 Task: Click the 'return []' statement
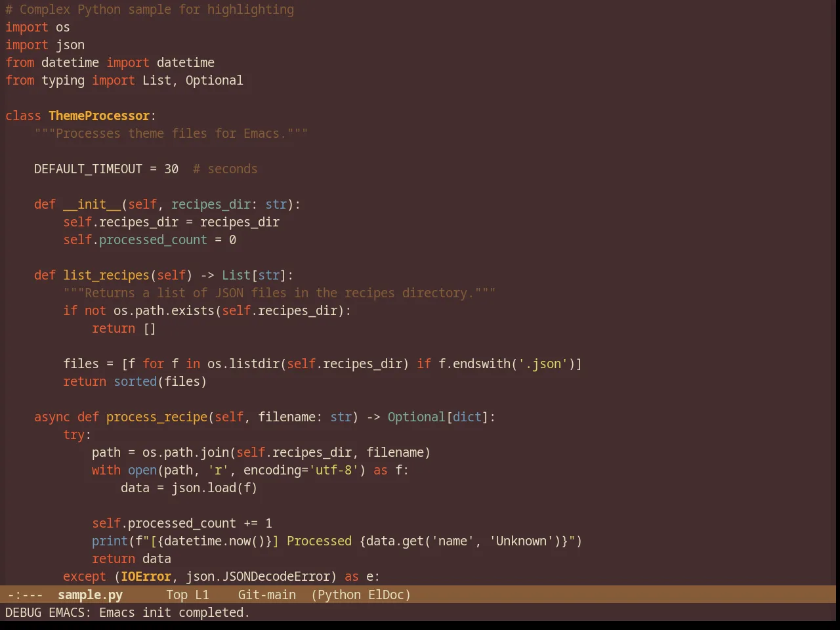[x=124, y=329]
